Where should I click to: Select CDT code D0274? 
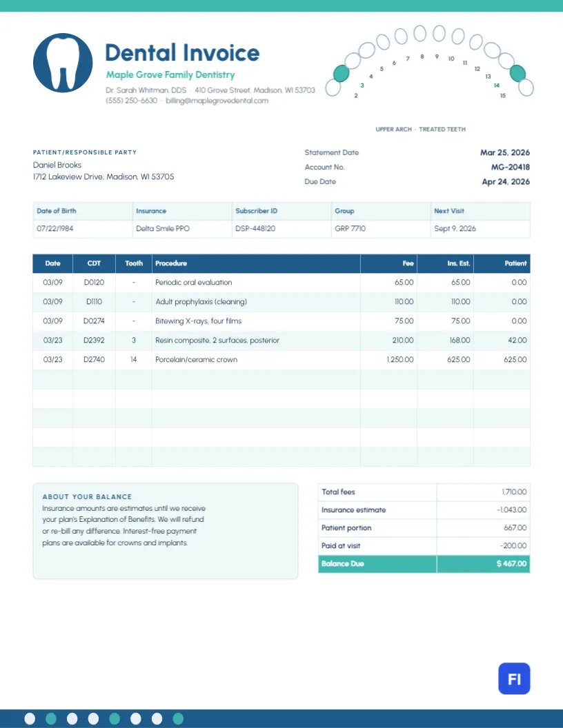94,321
